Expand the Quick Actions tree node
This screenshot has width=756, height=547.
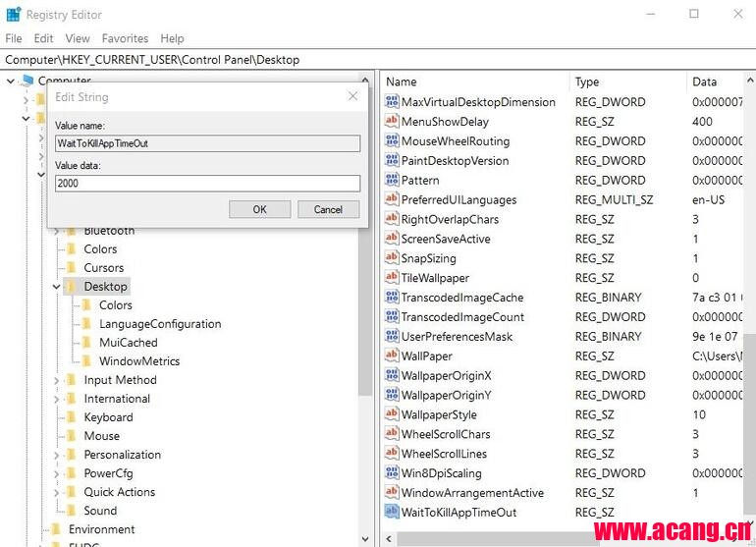(56, 492)
